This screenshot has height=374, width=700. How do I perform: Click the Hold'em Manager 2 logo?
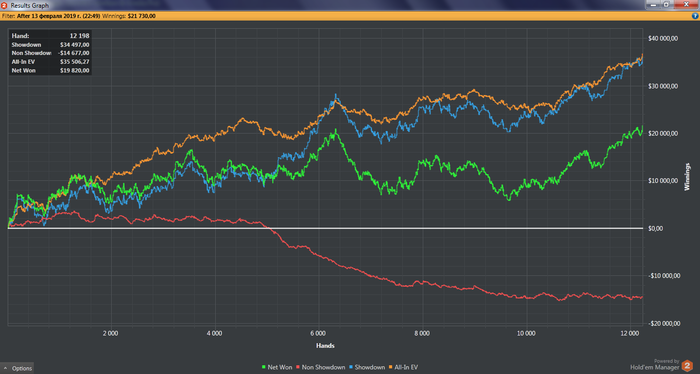coord(688,366)
